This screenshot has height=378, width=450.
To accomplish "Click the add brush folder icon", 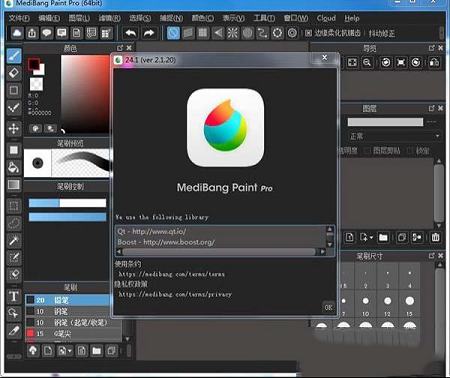I will click(96, 351).
